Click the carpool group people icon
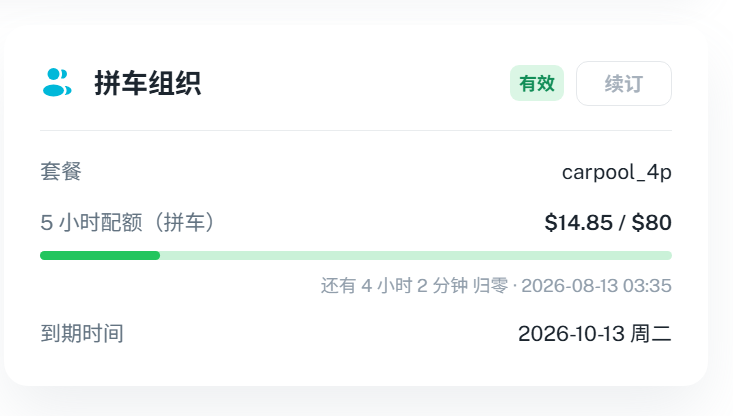Screen dimensions: 733x416 [57, 83]
